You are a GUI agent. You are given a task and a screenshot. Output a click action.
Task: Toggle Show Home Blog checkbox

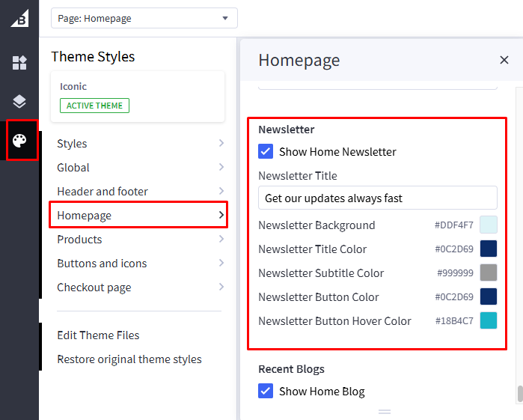coord(266,391)
